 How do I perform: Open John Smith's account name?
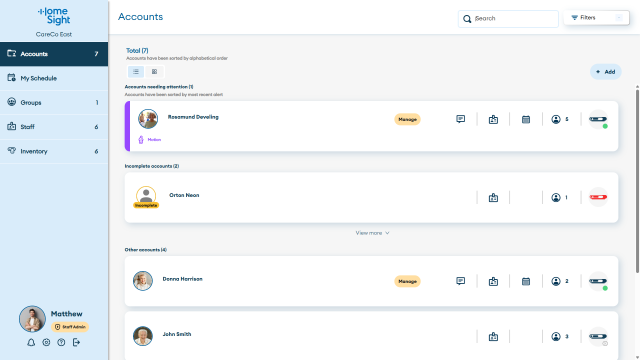click(x=177, y=334)
